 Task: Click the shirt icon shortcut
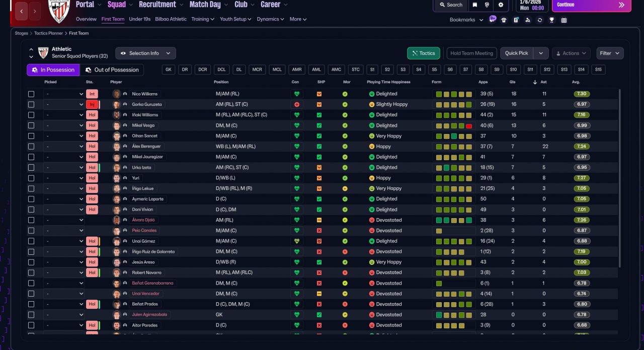coord(504,20)
